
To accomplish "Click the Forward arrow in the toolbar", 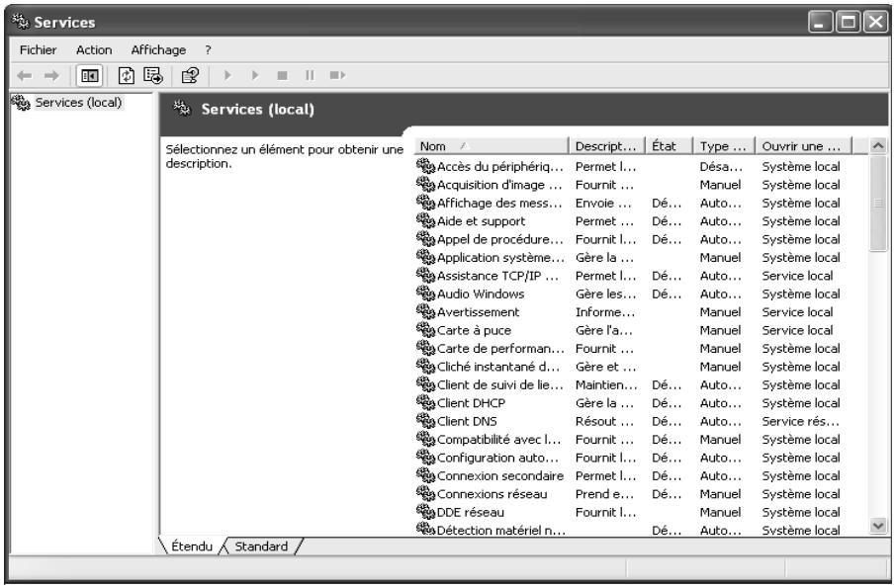I will click(x=51, y=75).
